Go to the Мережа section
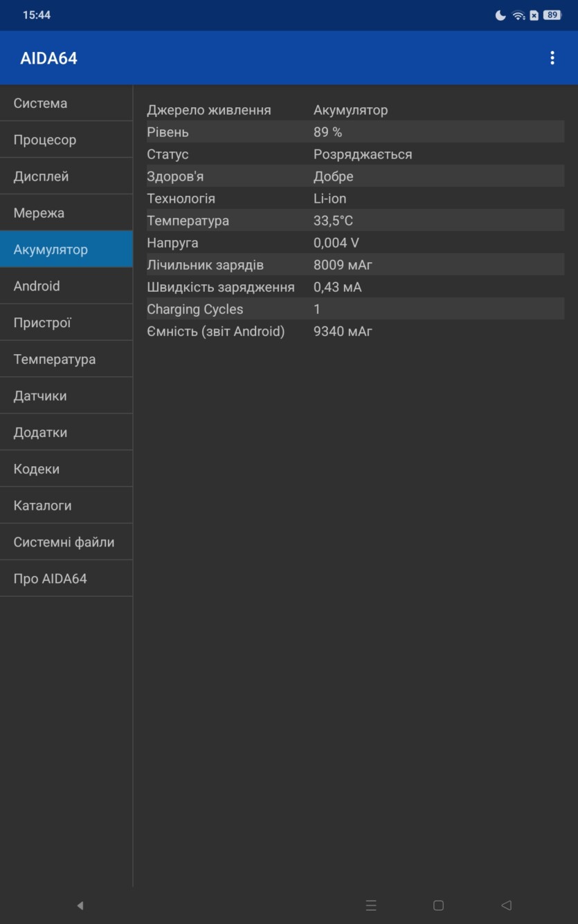The height and width of the screenshot is (924, 578). [66, 213]
